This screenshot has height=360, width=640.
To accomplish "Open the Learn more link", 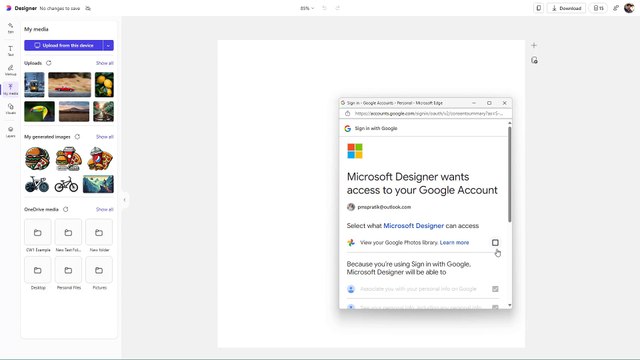I will pos(454,242).
